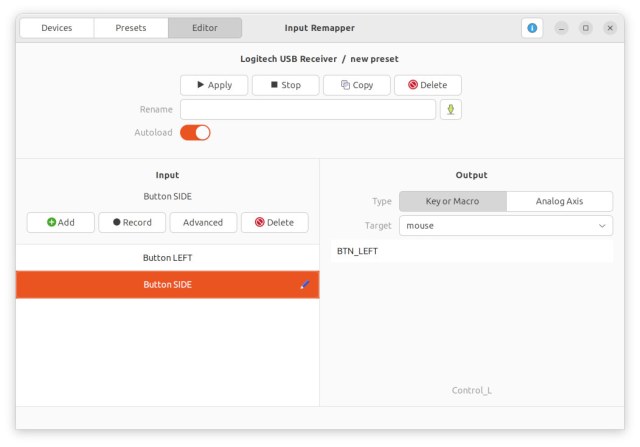Click into the Rename text field
Viewport: 640px width, 447px height.
[308, 109]
